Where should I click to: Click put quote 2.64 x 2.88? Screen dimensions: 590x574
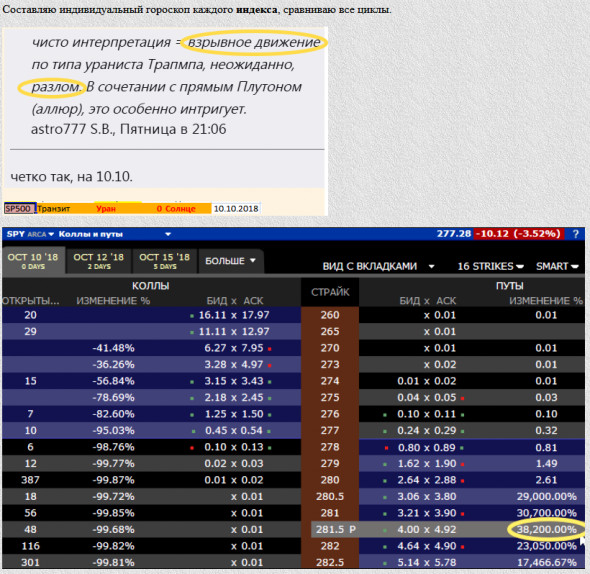coord(426,480)
